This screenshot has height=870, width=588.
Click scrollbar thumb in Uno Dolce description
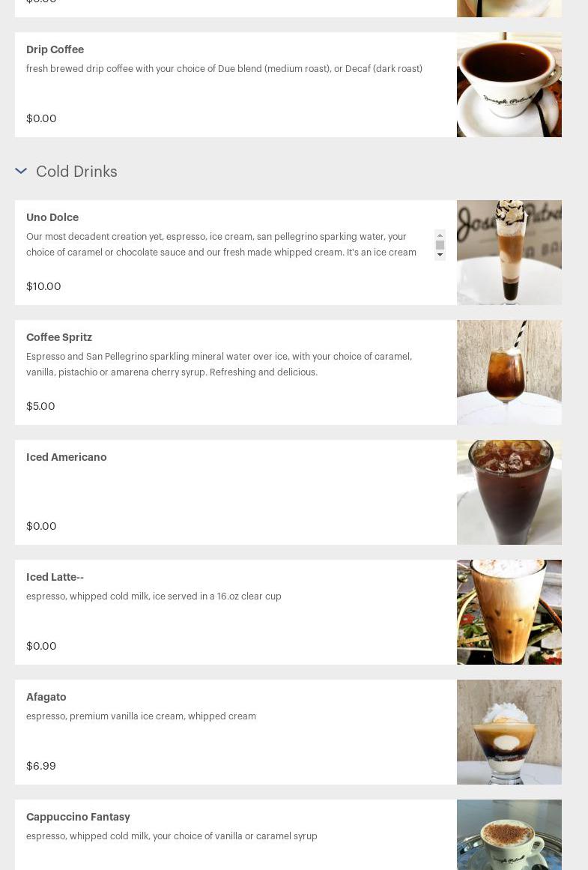(x=440, y=245)
